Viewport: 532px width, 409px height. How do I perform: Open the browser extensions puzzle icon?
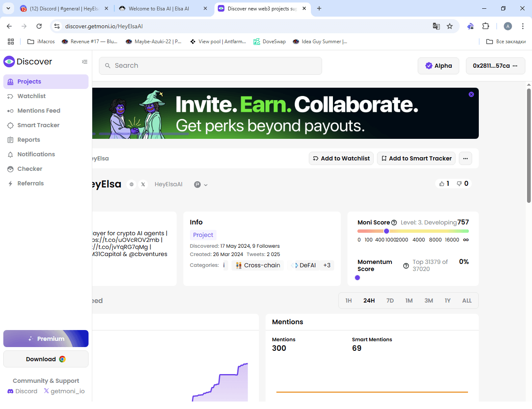485,26
